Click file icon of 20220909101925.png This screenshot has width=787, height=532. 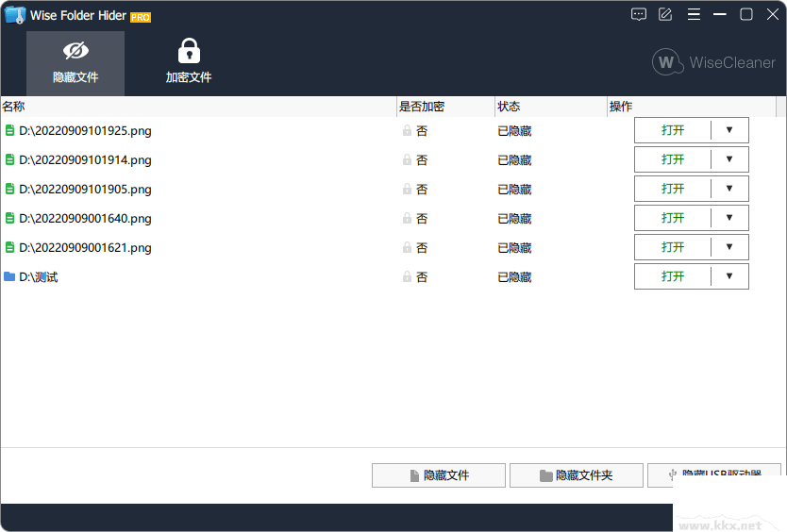(9, 130)
